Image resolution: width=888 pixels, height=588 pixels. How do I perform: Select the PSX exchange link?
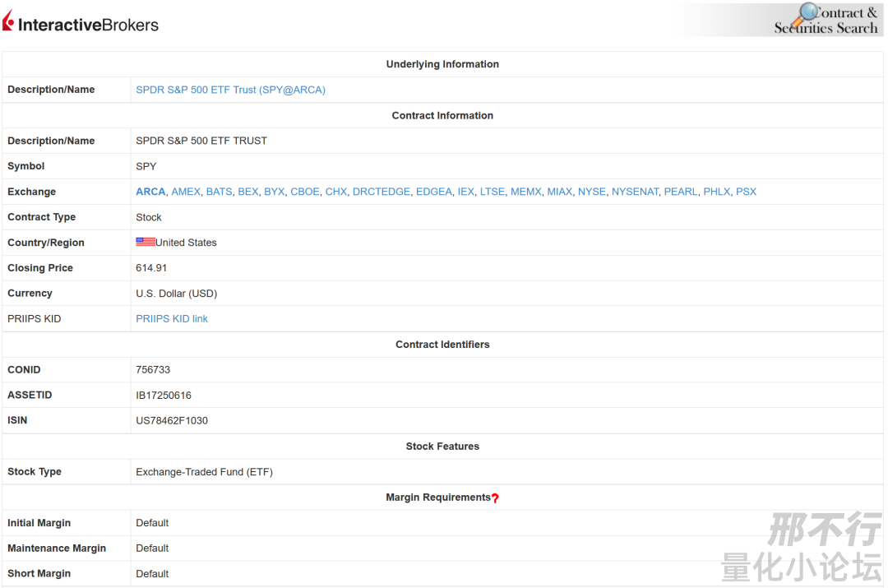tap(746, 192)
